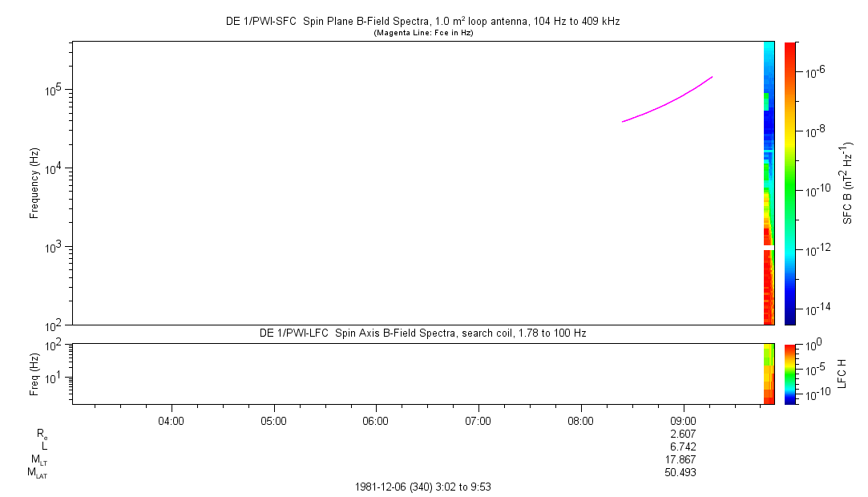Screen dimensions: 868x497
Task: Click the 06:00 time tick label
Action: [x=376, y=420]
